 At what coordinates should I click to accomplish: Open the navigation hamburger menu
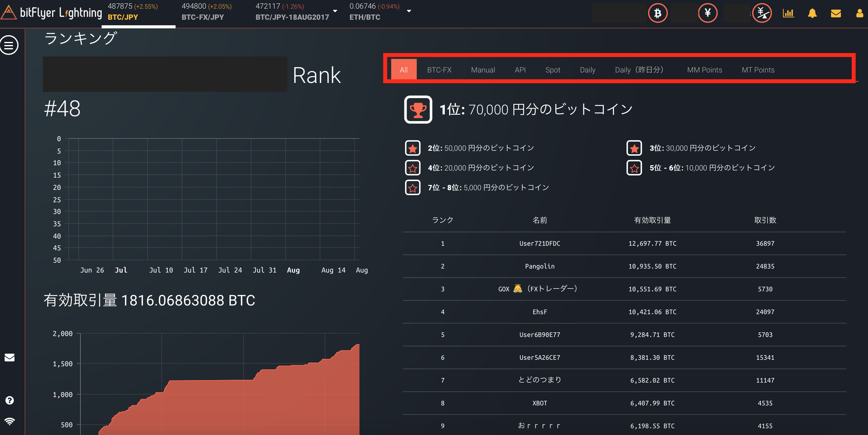coord(9,45)
